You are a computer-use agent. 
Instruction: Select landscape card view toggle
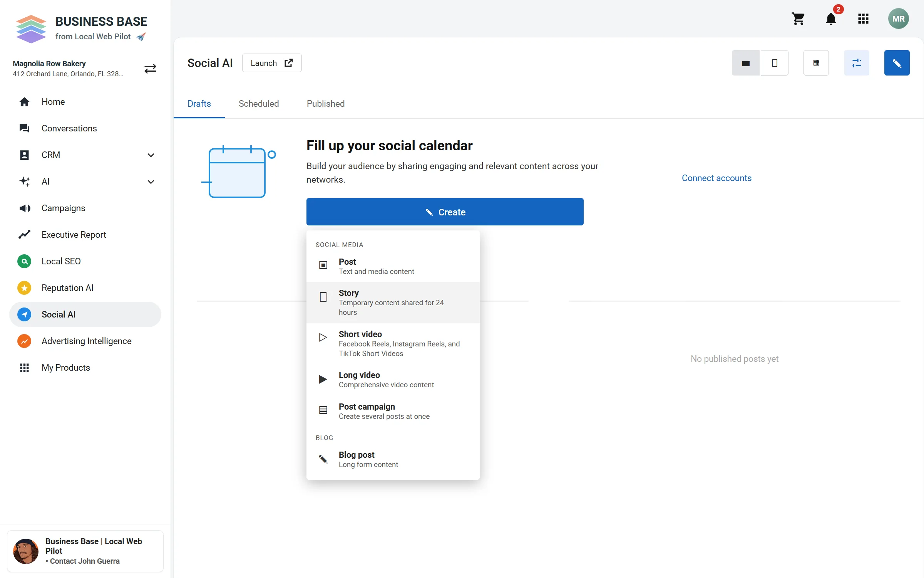point(746,63)
